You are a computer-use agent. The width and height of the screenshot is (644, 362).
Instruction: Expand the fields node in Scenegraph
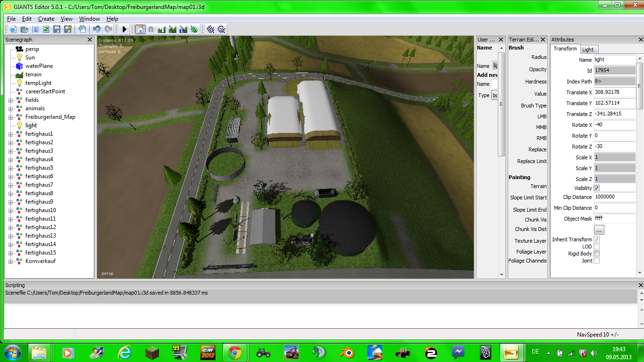11,100
